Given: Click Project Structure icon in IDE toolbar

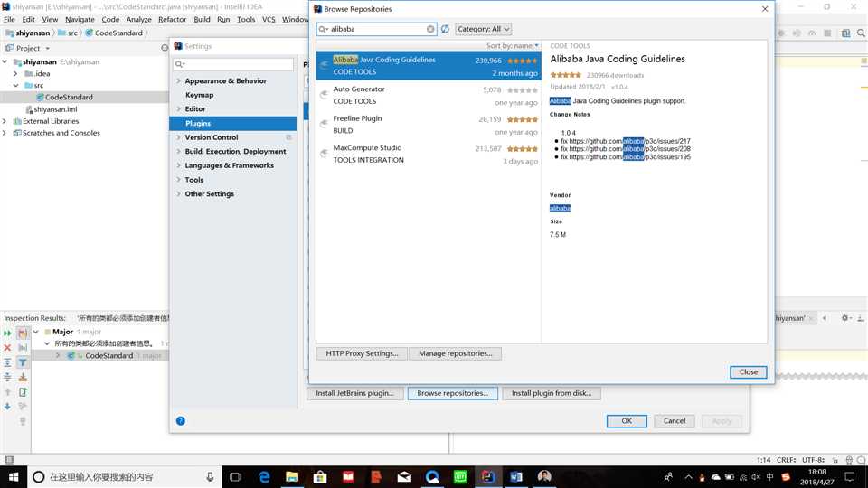Looking at the screenshot, I should pos(846,33).
